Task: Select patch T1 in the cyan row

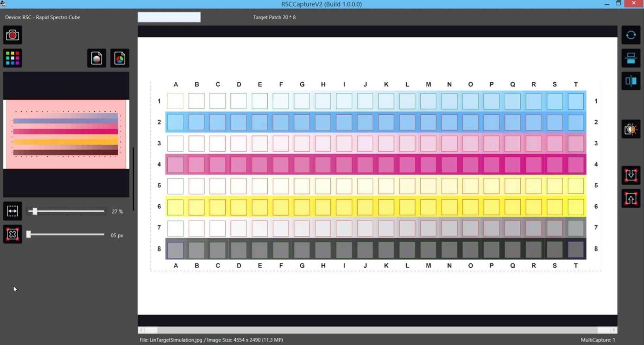Action: coord(575,101)
